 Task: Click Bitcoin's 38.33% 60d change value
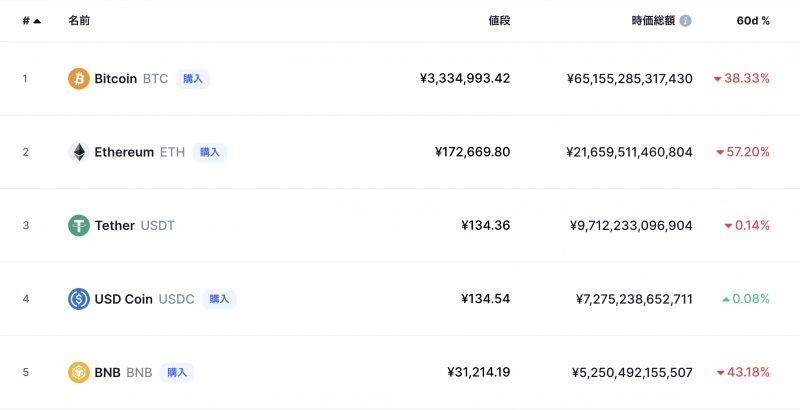point(746,79)
